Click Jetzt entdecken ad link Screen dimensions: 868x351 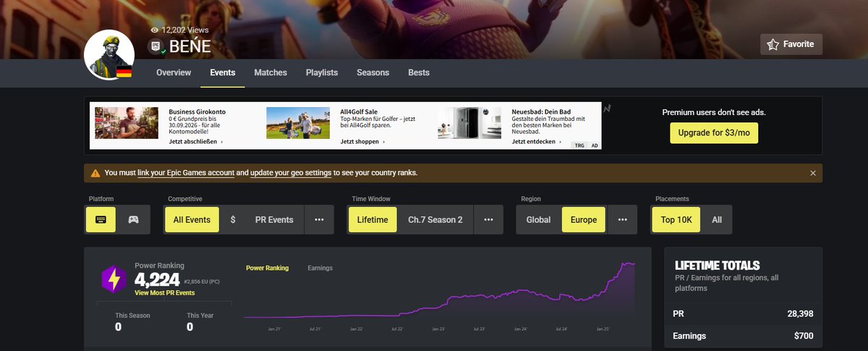[537, 142]
